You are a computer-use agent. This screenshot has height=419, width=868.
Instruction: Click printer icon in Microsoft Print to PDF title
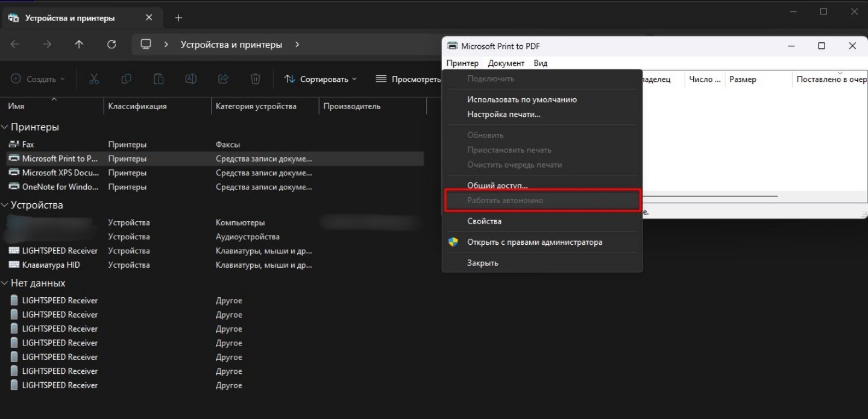pyautogui.click(x=453, y=46)
